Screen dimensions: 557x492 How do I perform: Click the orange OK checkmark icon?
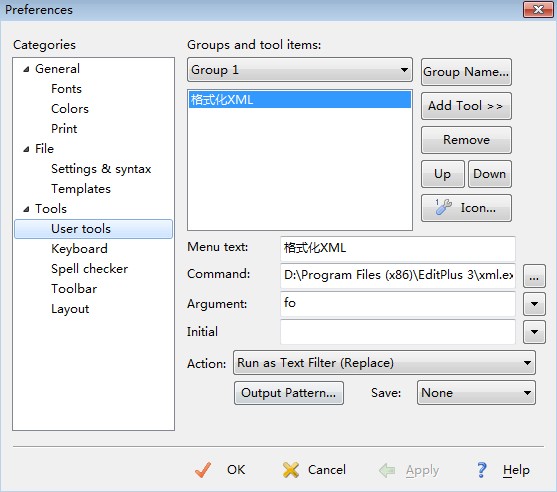tap(203, 470)
